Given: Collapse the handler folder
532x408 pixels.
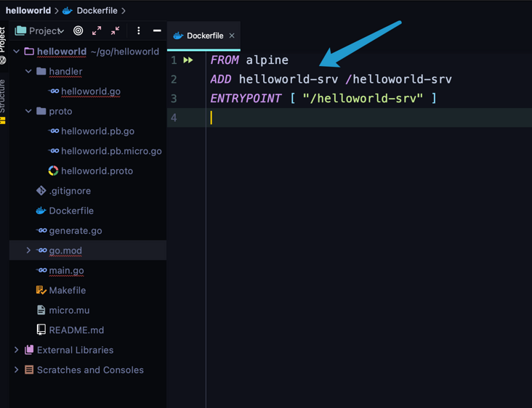Looking at the screenshot, I should (28, 71).
